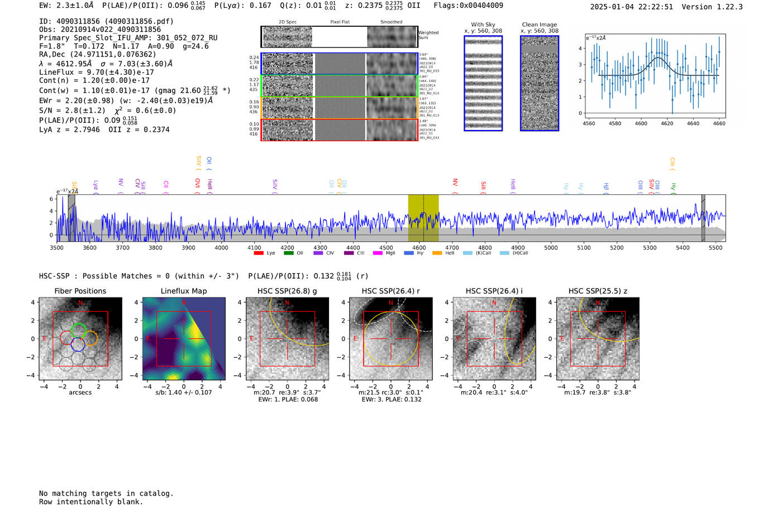Click the magenta MgII legend swatch

tap(378, 253)
